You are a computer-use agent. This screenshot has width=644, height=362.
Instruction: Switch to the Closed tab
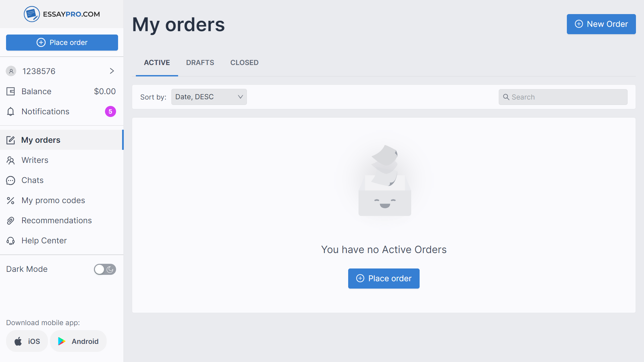[x=244, y=63]
